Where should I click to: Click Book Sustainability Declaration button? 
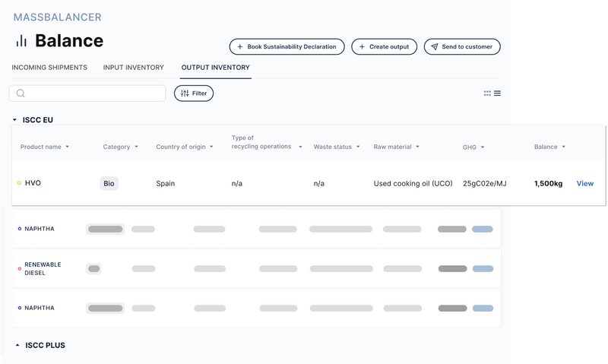pyautogui.click(x=287, y=47)
